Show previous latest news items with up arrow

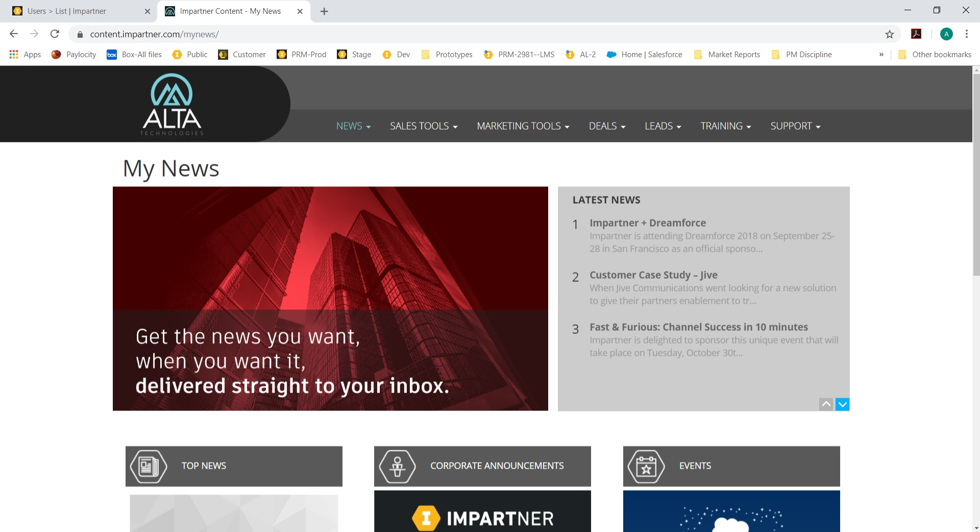[x=826, y=404]
